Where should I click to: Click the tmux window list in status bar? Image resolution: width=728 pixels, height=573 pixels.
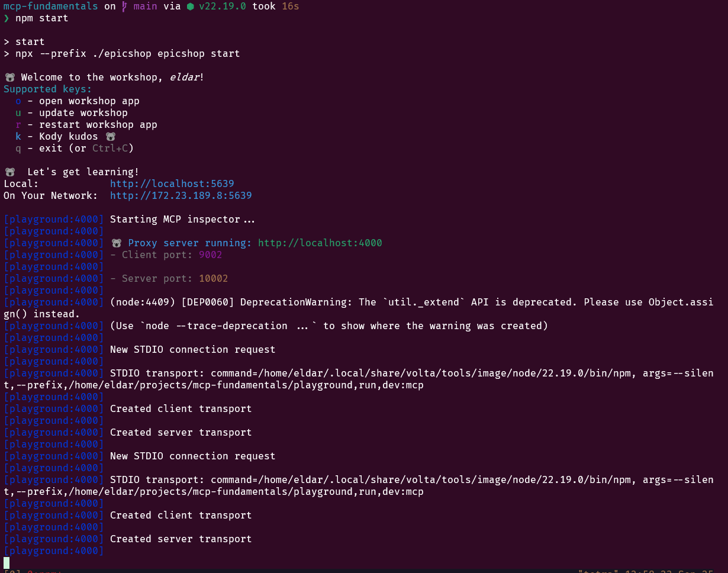click(x=33, y=571)
